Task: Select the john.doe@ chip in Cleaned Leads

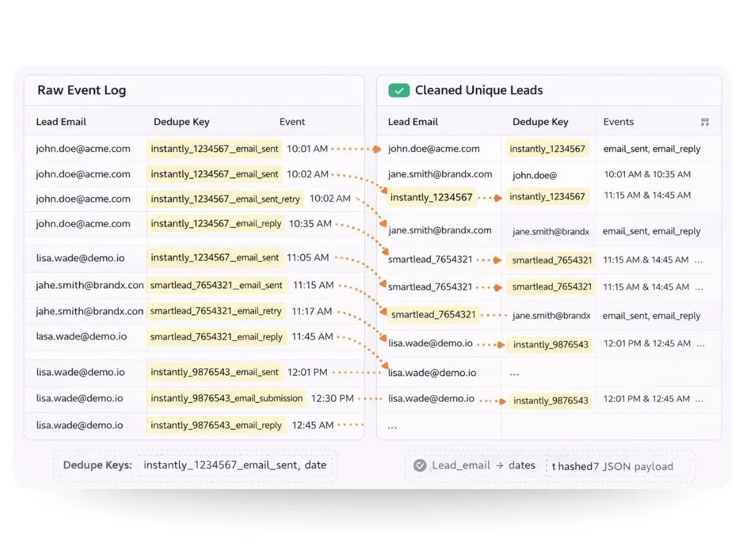Action: (x=535, y=175)
